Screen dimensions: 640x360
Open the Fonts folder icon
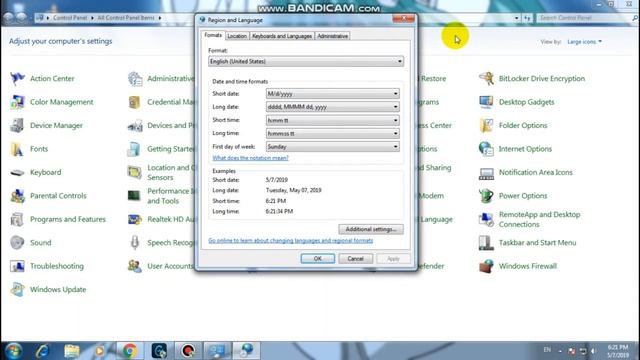(18, 149)
